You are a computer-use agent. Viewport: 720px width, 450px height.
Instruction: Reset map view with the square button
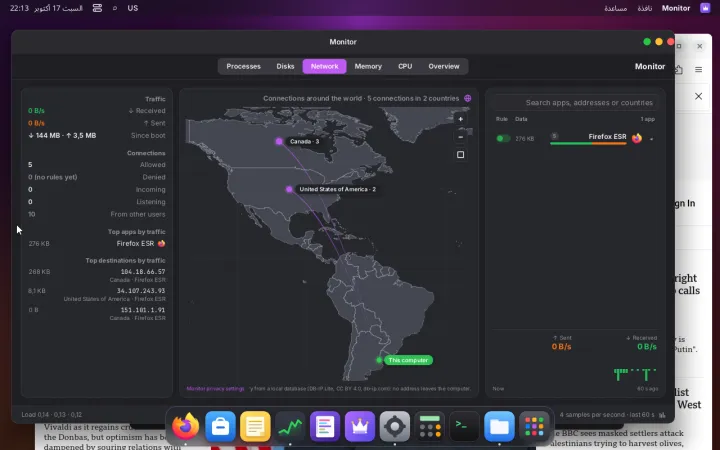461,155
